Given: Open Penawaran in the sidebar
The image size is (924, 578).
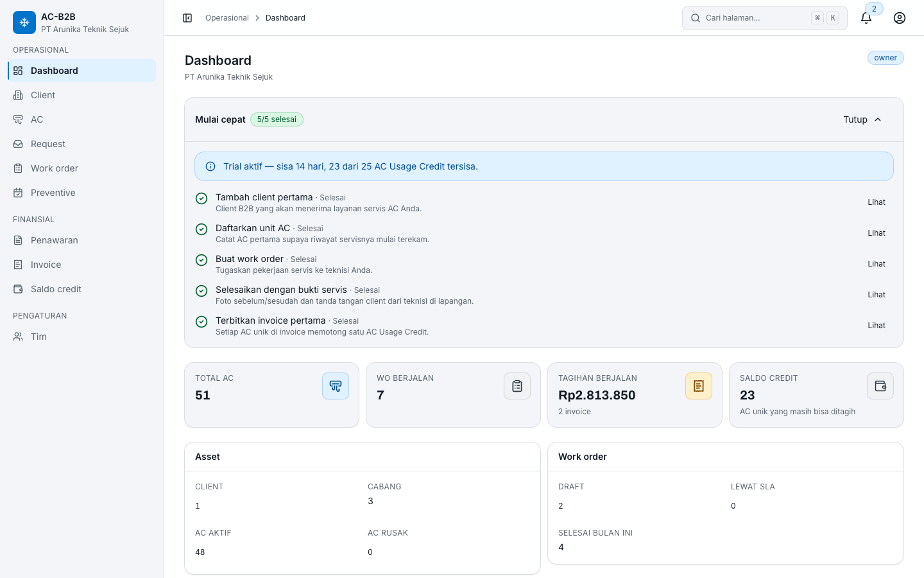Looking at the screenshot, I should click(81, 240).
